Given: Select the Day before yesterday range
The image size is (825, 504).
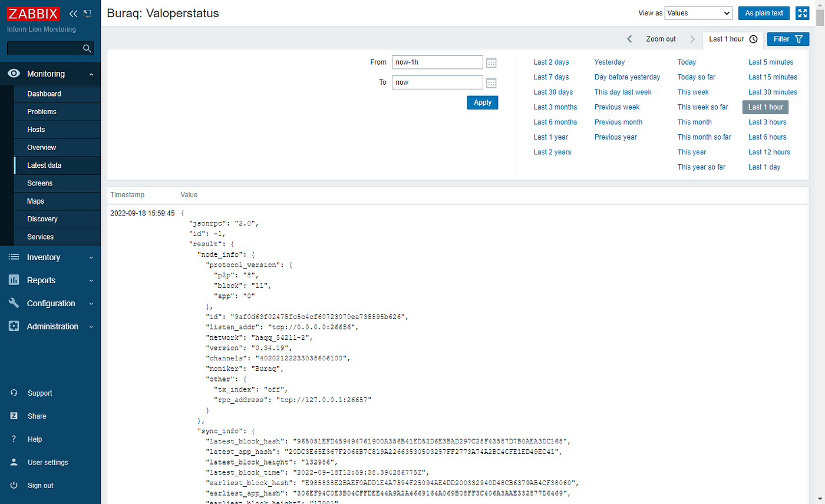Looking at the screenshot, I should pyautogui.click(x=627, y=77).
